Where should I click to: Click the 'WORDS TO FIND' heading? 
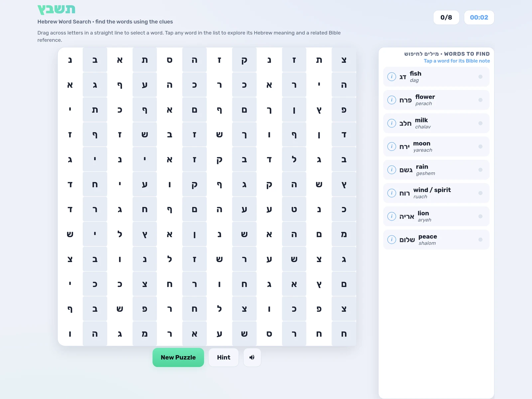[x=467, y=54]
